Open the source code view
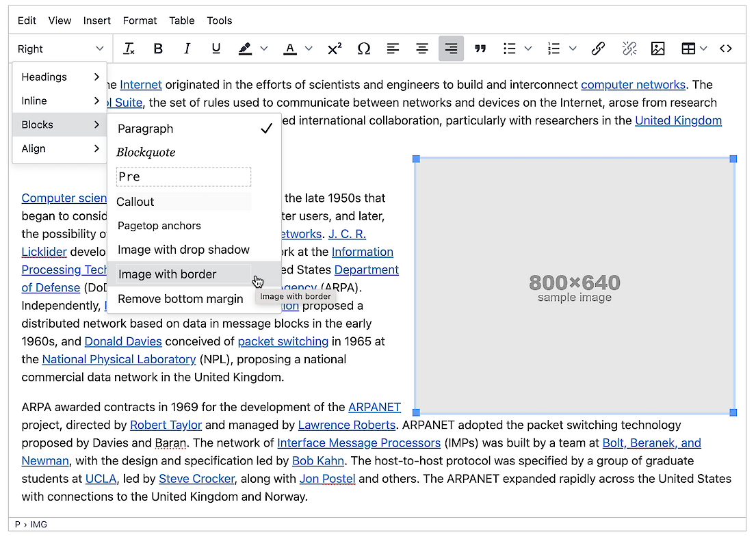Image resolution: width=756 pixels, height=539 pixels. point(726,49)
